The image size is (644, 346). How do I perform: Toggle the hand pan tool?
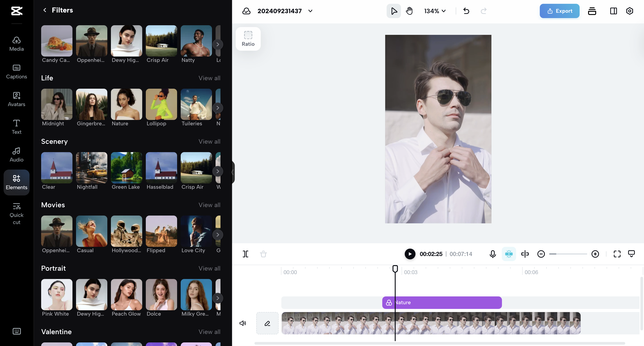[409, 11]
